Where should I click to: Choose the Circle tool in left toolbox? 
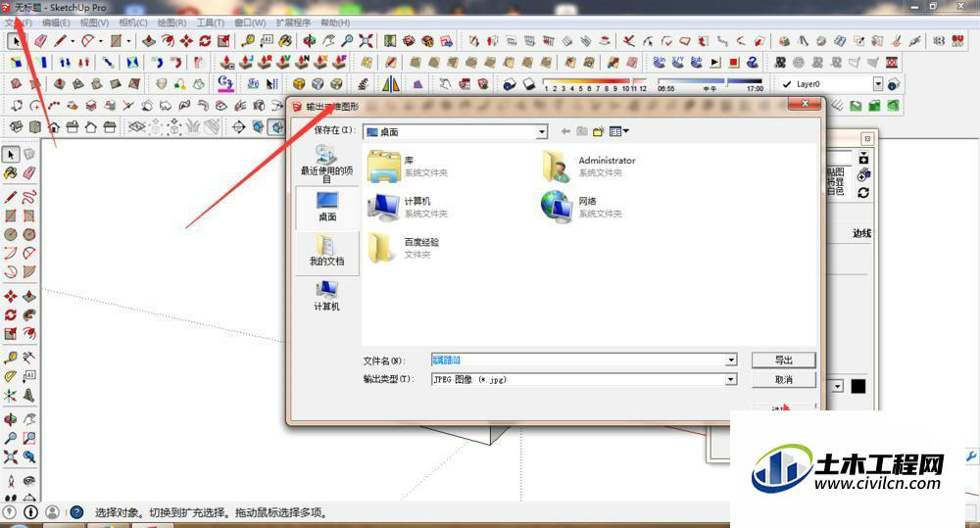point(11,234)
